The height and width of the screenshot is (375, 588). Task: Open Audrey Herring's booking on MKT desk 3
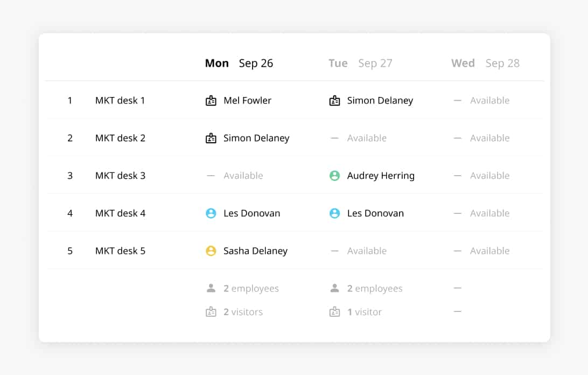(x=381, y=176)
